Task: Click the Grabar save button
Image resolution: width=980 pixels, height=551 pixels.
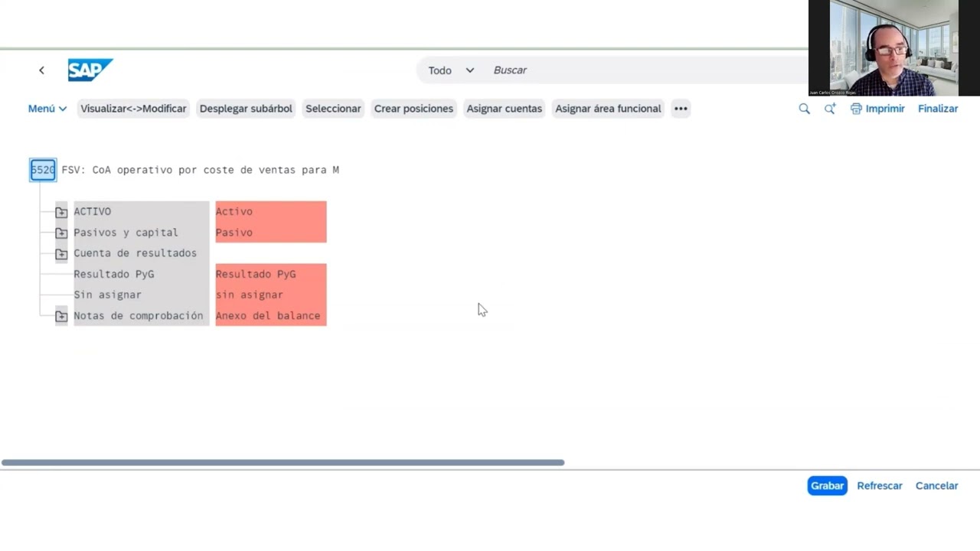Action: [x=827, y=486]
